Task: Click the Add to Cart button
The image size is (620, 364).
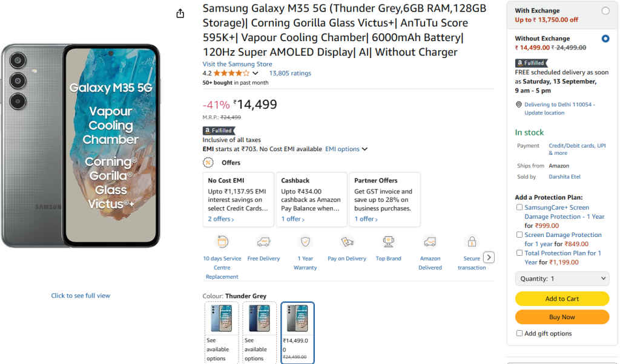Action: point(562,299)
